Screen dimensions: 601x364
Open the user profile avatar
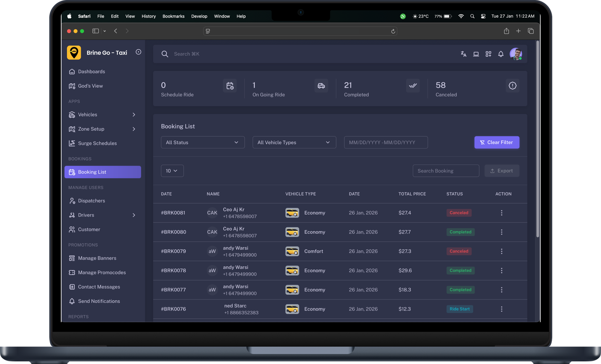(516, 54)
